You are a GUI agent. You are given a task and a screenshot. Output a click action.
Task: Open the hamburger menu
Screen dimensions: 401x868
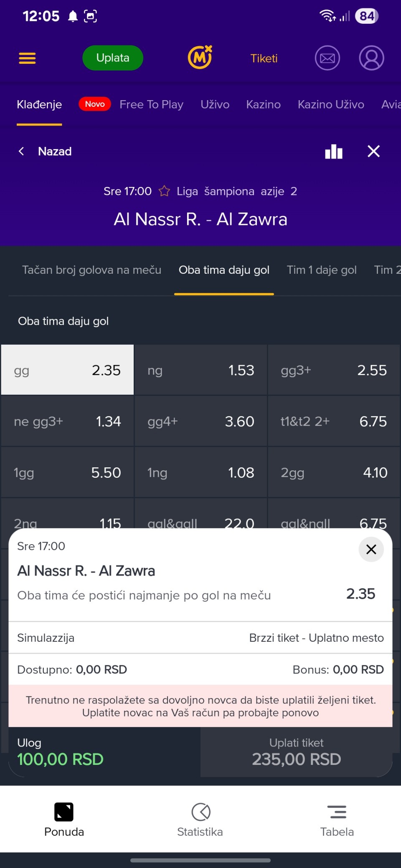(27, 58)
